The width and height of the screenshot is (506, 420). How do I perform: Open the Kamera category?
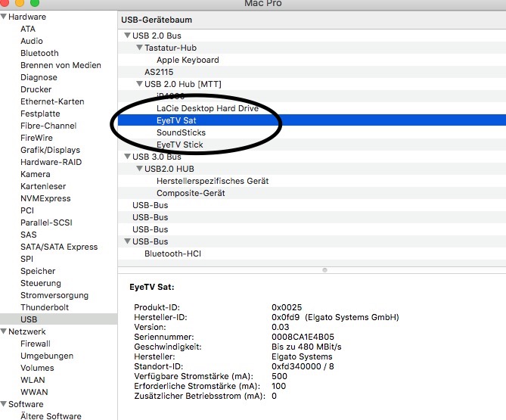(36, 174)
